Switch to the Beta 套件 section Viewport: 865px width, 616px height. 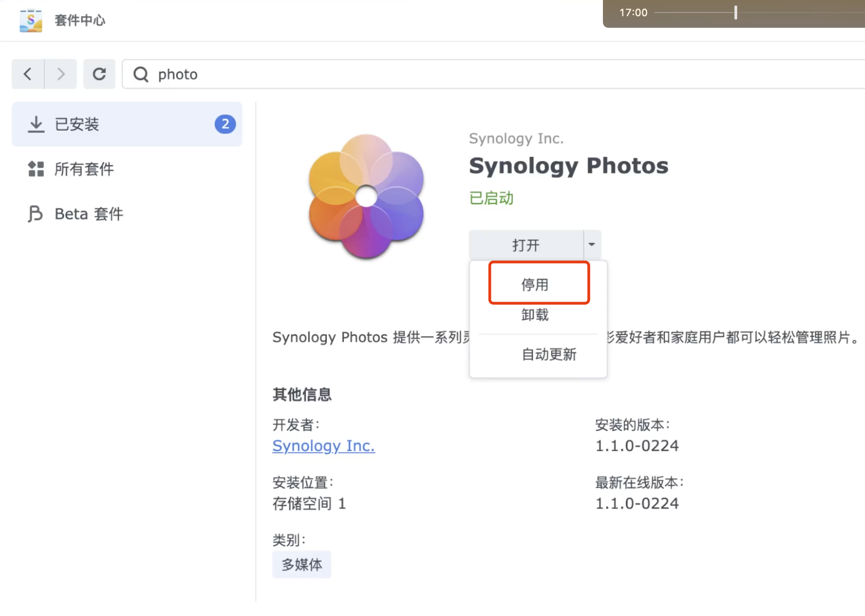tap(88, 214)
